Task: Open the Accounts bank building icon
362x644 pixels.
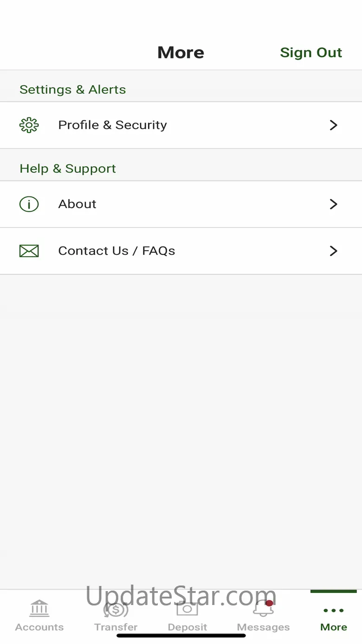Action: (x=39, y=608)
